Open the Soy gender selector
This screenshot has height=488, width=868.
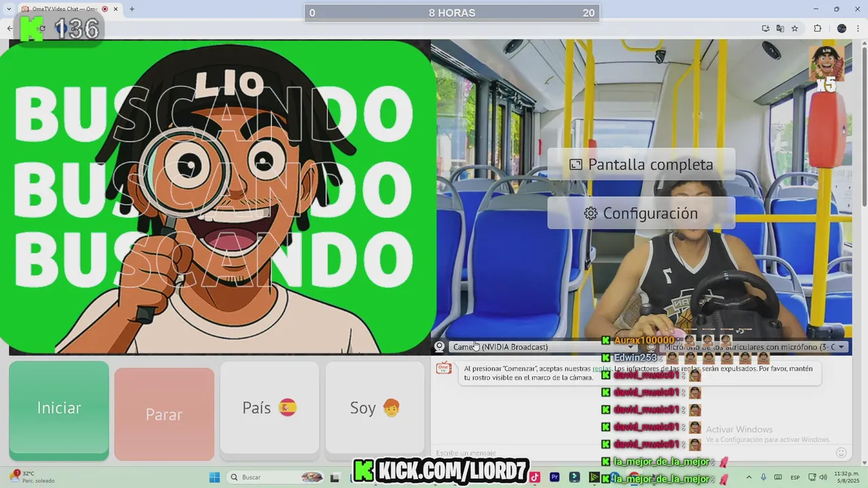(x=374, y=408)
